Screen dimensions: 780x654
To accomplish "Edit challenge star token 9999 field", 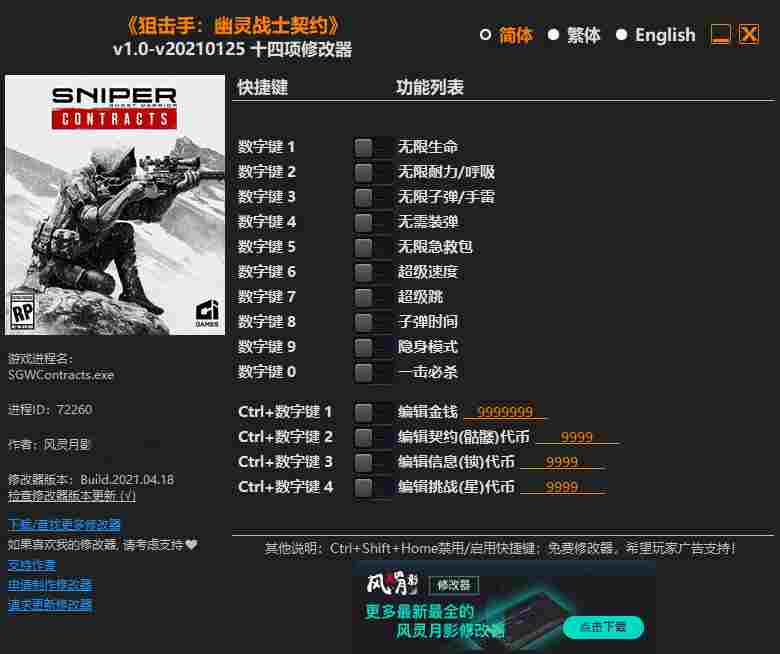I will coord(563,487).
